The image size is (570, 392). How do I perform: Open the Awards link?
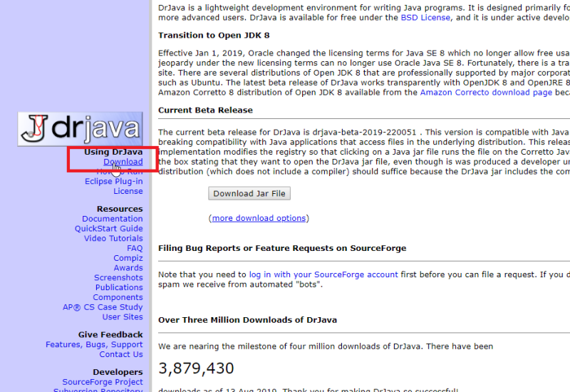128,268
